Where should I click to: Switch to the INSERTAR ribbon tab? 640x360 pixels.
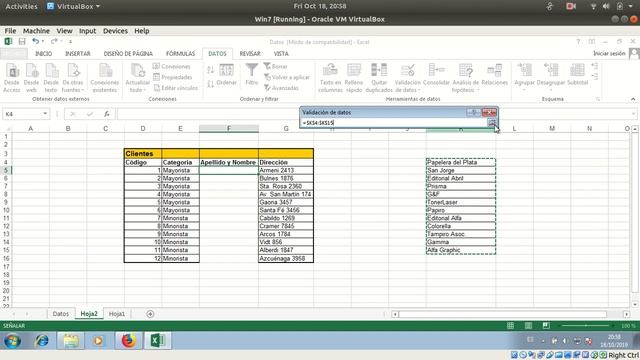[78, 53]
